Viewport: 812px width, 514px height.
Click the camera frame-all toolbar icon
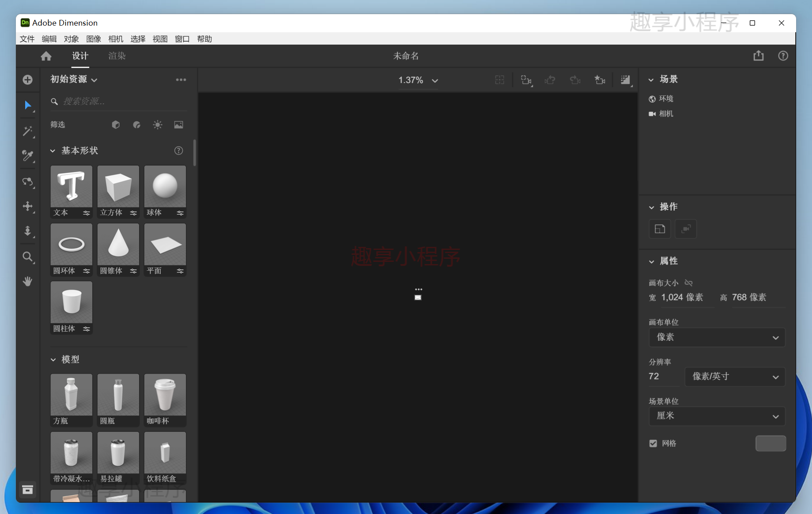click(526, 80)
